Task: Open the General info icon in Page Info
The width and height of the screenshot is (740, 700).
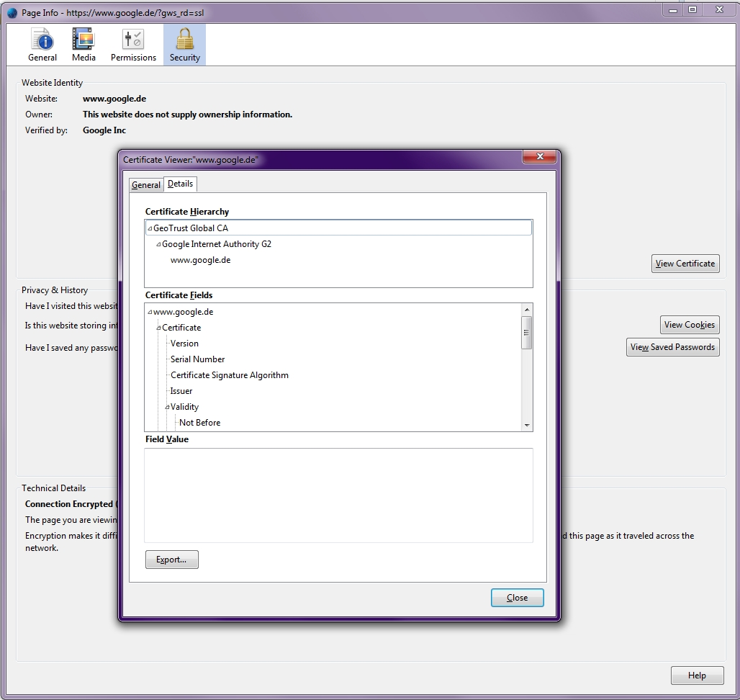Action: 42,45
